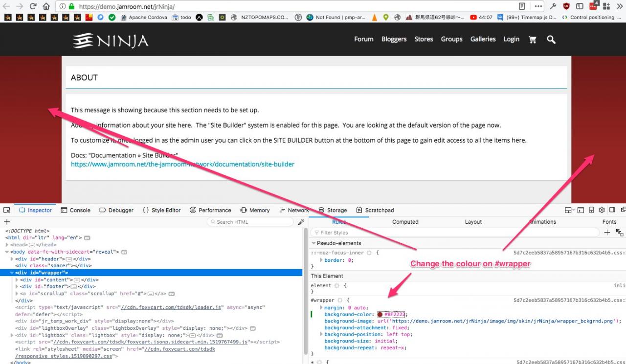Open the shopping cart icon in site header
This screenshot has height=364, width=626.
tap(533, 40)
